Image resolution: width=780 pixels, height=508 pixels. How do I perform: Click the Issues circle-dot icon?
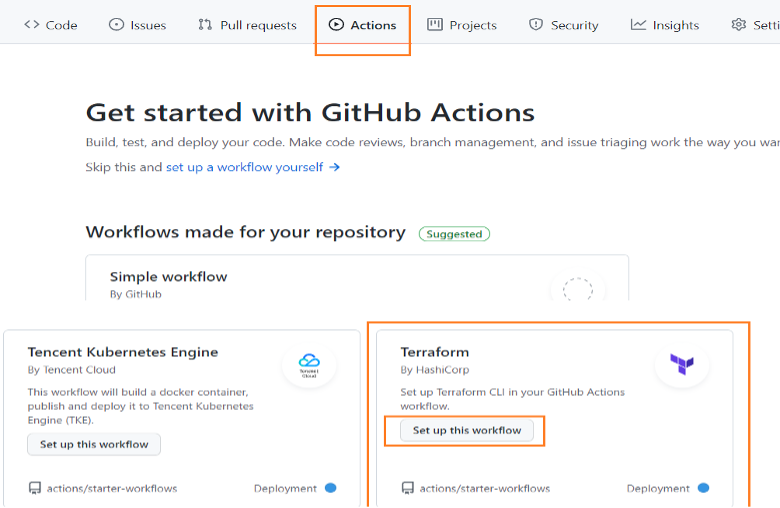[x=116, y=24]
